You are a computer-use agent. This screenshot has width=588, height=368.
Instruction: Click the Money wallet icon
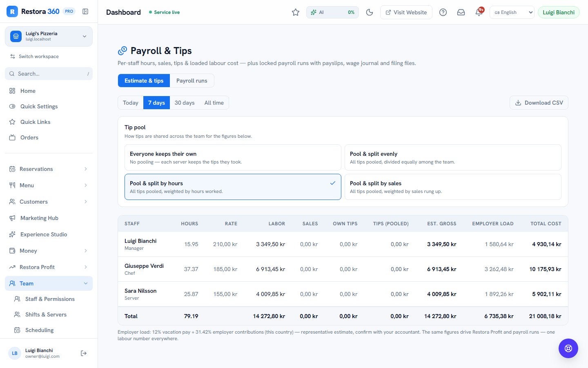[x=12, y=251]
